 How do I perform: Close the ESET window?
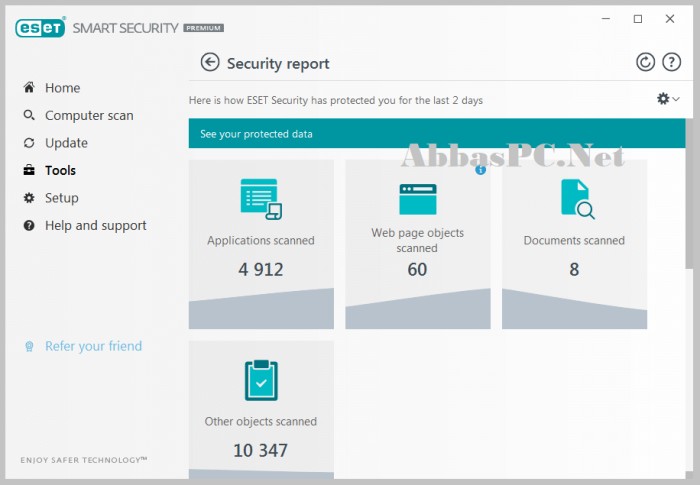pos(670,19)
